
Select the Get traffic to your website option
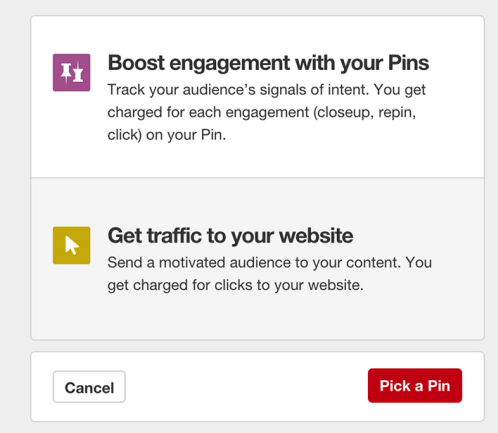click(257, 259)
